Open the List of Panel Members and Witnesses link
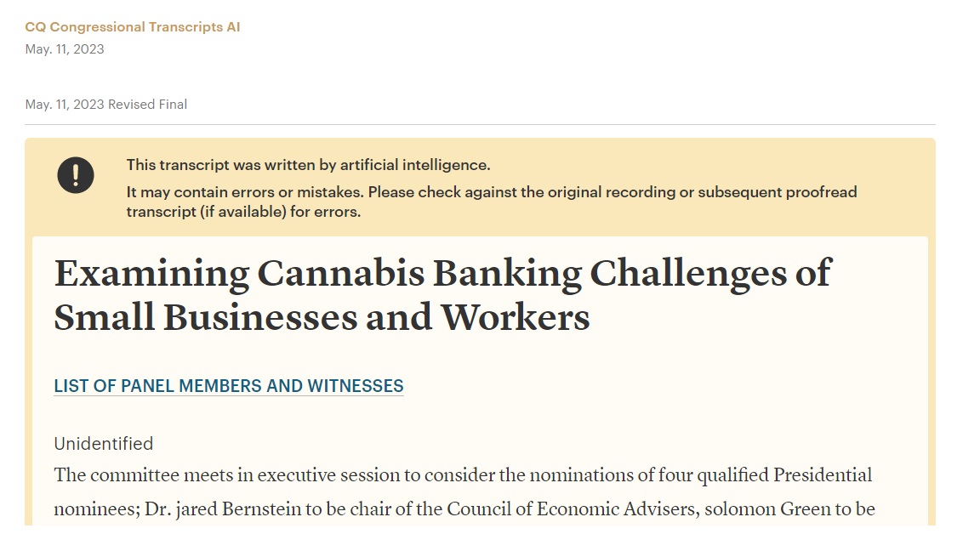 [229, 386]
